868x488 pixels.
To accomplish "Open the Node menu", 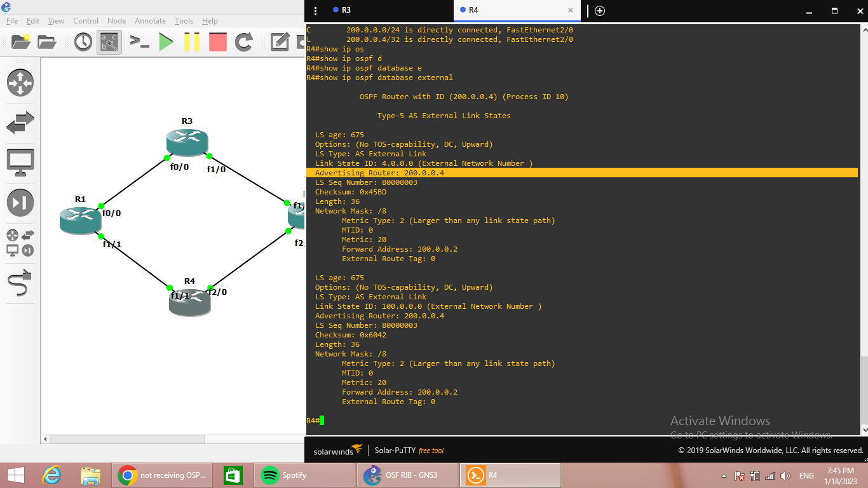I will [x=116, y=20].
